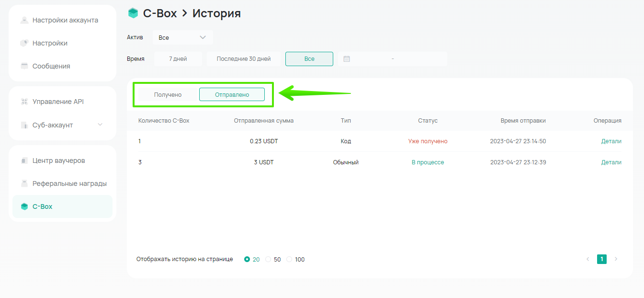Click the Суб-аккаунт sidebar icon
Image resolution: width=644 pixels, height=298 pixels.
coord(24,125)
